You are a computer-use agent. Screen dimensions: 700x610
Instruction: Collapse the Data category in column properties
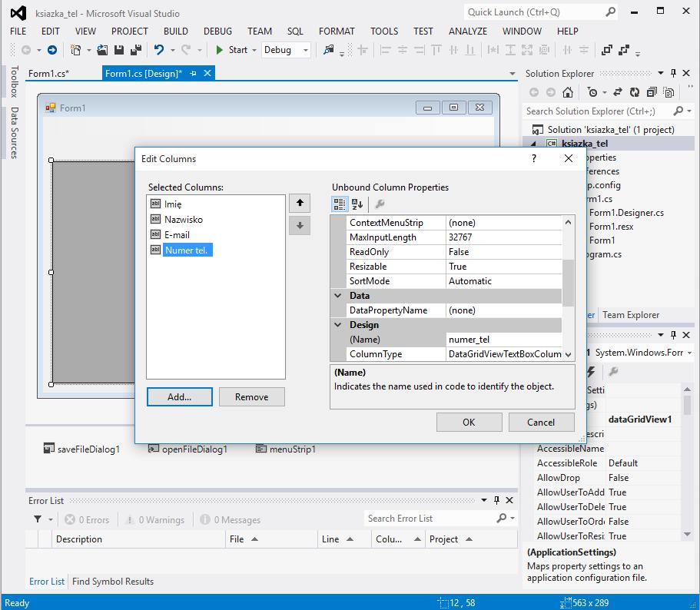(338, 296)
